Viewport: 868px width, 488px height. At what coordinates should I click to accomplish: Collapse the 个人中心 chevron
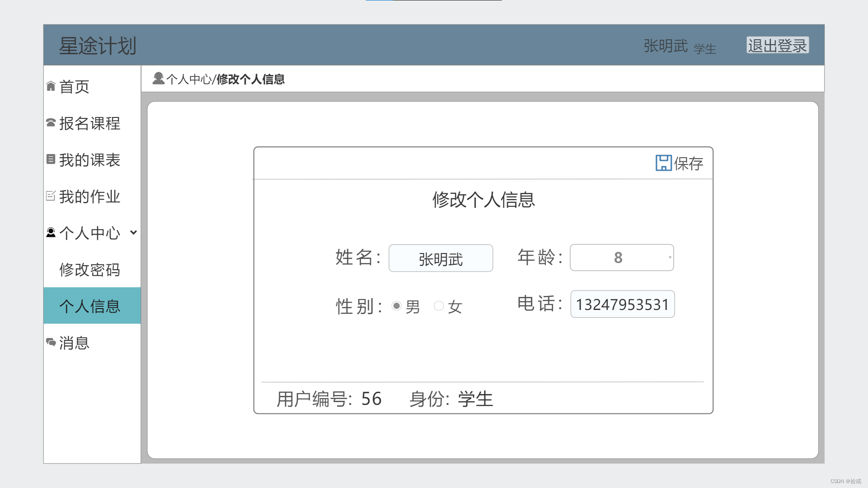click(x=133, y=233)
